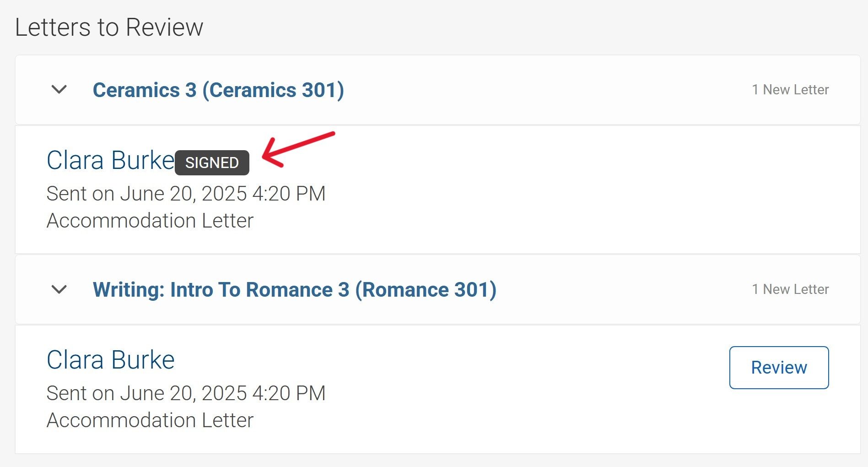Click the red arrow pointing at SIGNED
Screen dimensions: 868x467
point(297,148)
